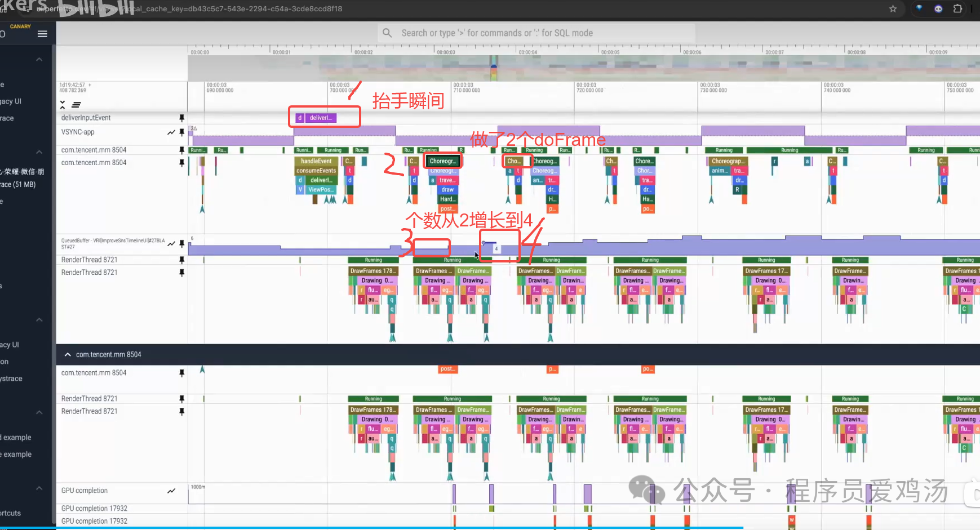Open the browser extensions puzzle icon
The width and height of the screenshot is (980, 530).
click(958, 9)
